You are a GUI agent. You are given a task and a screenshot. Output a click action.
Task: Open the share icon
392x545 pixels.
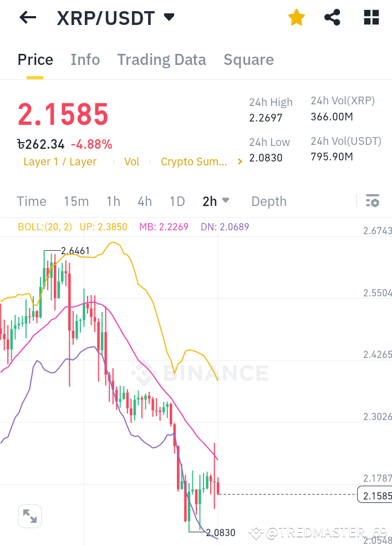coord(332,17)
